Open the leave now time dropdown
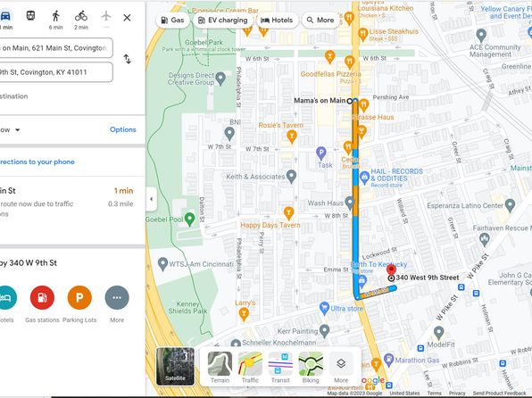Screen dimensions: 532x398 (10, 130)
